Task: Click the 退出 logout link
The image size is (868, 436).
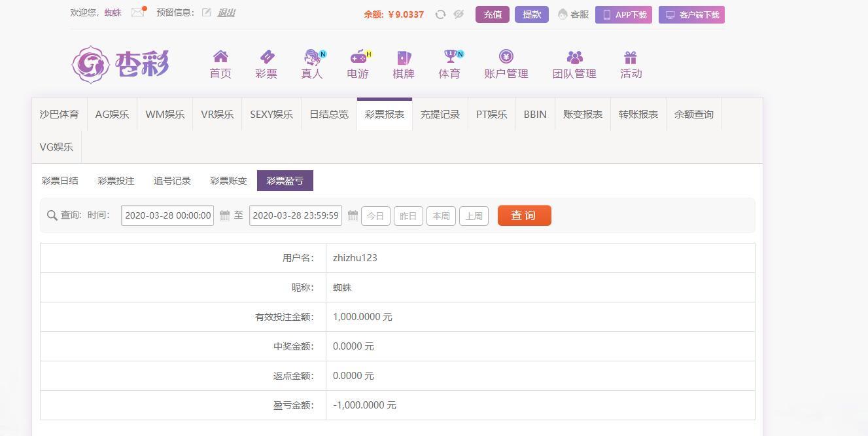Action: (x=226, y=12)
